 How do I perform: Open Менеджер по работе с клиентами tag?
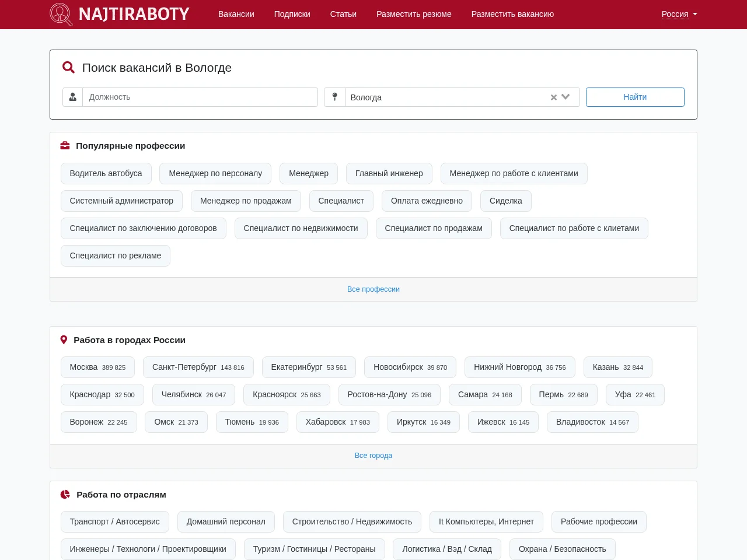click(x=514, y=173)
